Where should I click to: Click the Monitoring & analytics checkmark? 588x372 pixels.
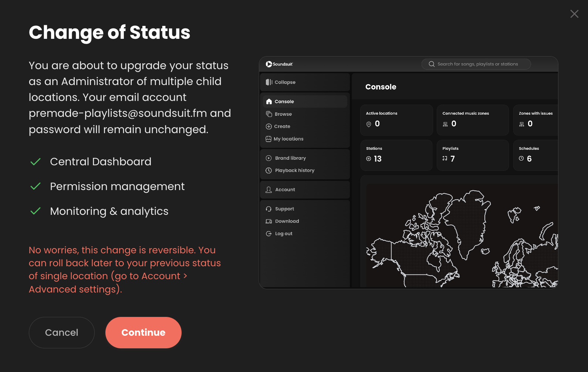coord(36,211)
